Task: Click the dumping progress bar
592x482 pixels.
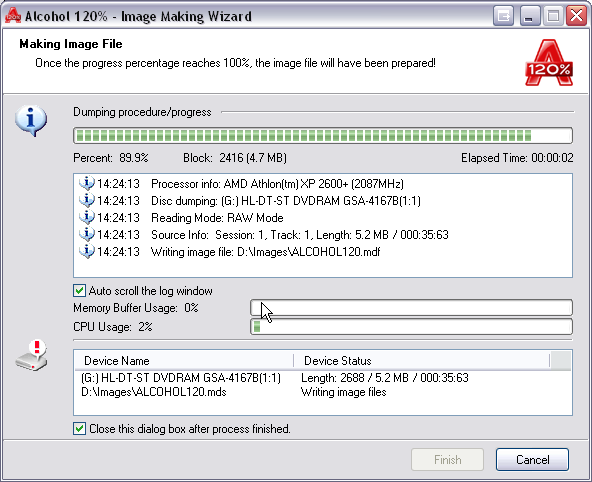Action: click(323, 136)
